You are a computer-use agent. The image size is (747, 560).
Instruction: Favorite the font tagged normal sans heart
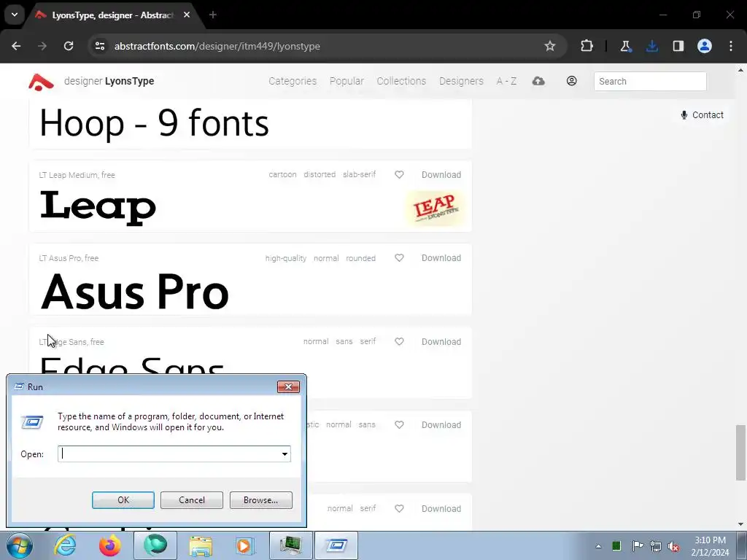coord(399,425)
